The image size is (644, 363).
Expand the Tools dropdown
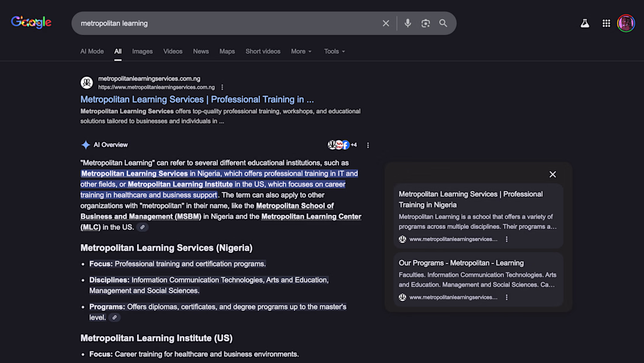coord(334,52)
